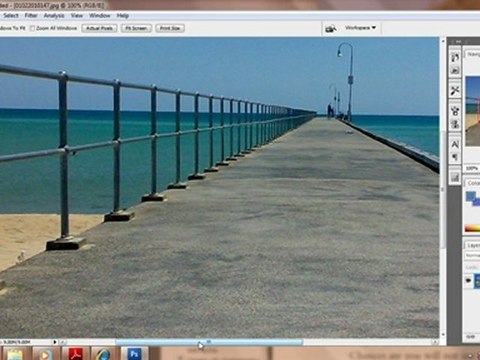Open the View menu

tap(77, 15)
